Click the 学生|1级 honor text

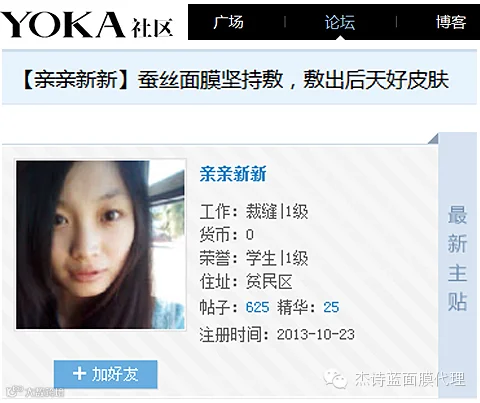pos(277,258)
